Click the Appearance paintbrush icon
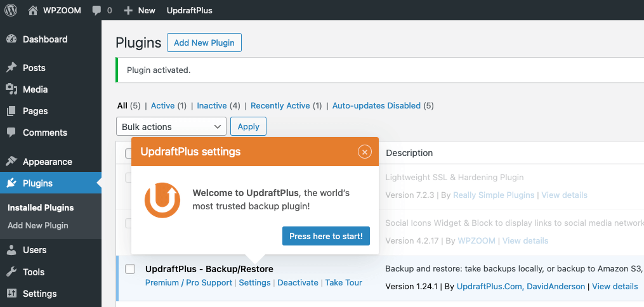644x307 pixels. coord(11,161)
